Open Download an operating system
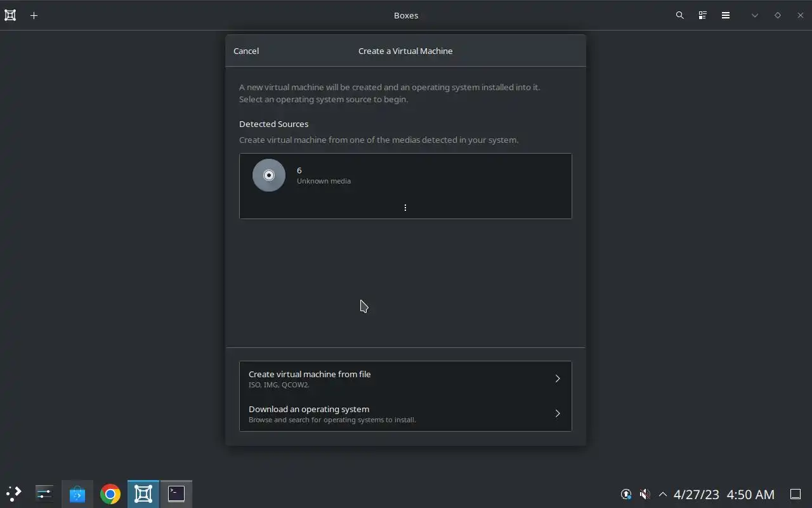Image resolution: width=812 pixels, height=508 pixels. pyautogui.click(x=405, y=413)
